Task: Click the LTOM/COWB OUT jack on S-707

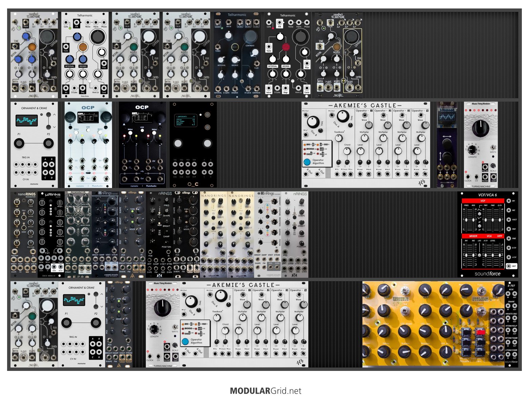Action: [514, 355]
